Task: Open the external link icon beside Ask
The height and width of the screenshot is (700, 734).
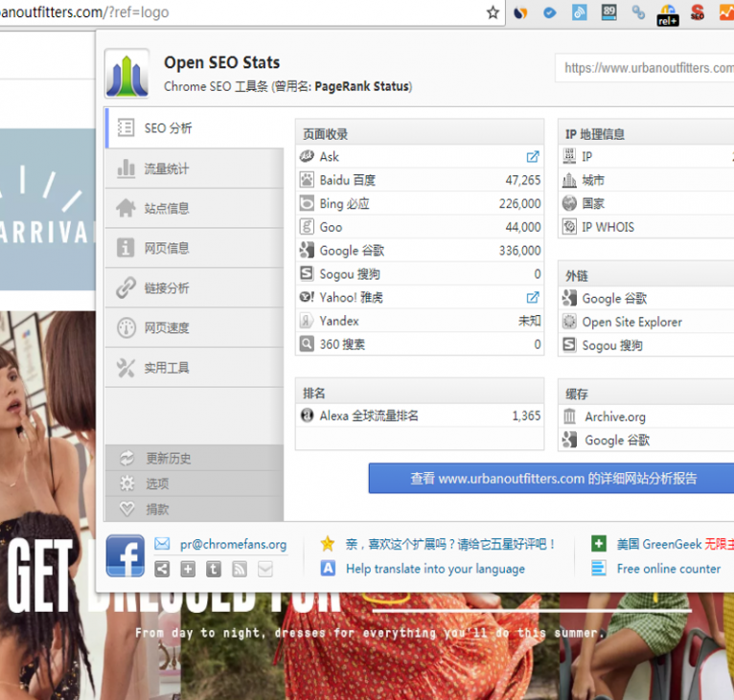Action: click(533, 157)
